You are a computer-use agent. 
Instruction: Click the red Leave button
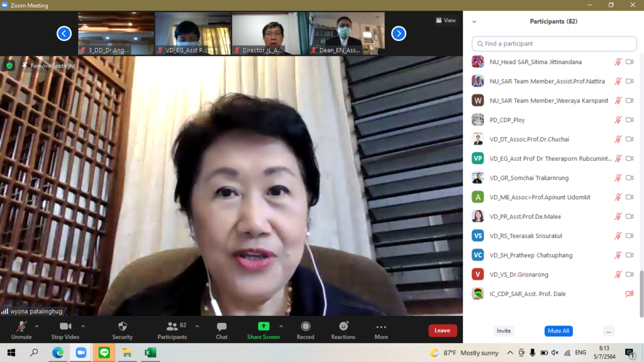tap(442, 331)
